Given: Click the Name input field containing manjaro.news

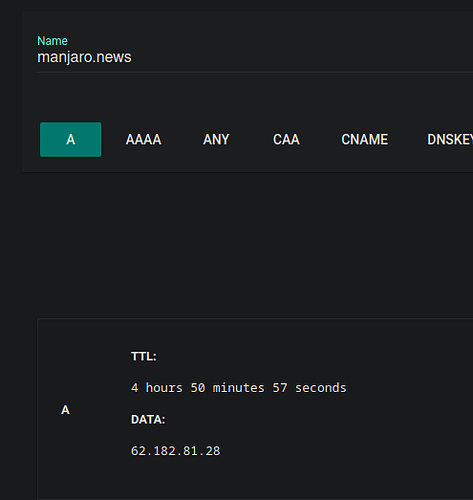Looking at the screenshot, I should click(x=255, y=57).
